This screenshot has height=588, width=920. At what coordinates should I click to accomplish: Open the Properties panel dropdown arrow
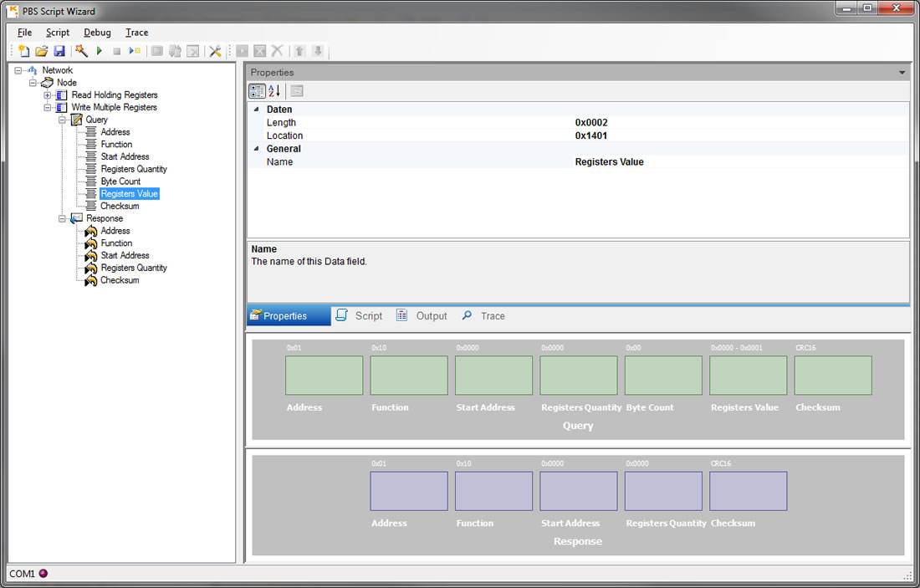pyautogui.click(x=902, y=73)
